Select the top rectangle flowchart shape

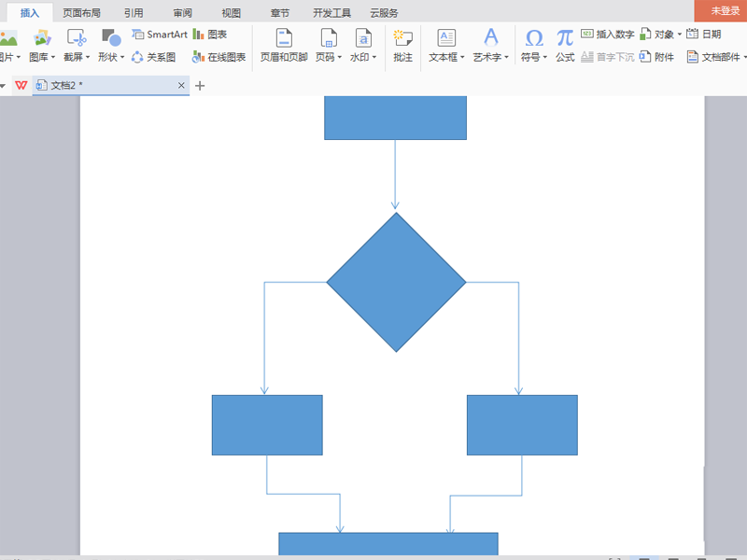coord(395,118)
